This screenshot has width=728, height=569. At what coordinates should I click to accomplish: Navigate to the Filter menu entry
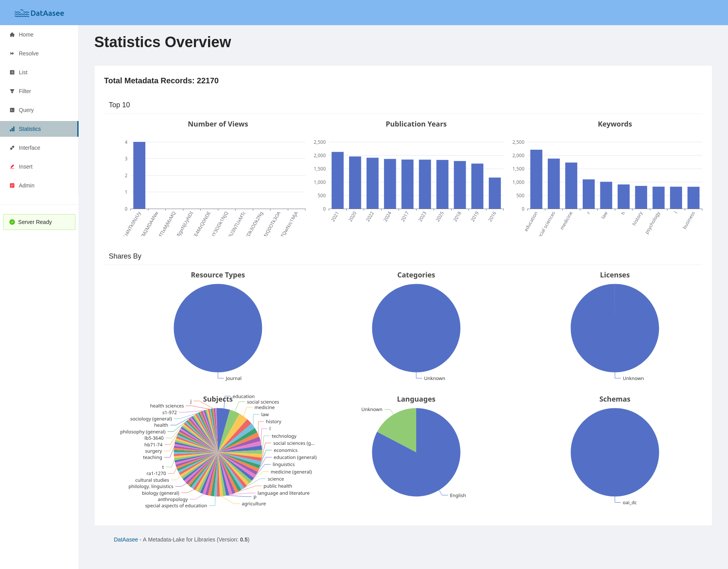click(25, 91)
